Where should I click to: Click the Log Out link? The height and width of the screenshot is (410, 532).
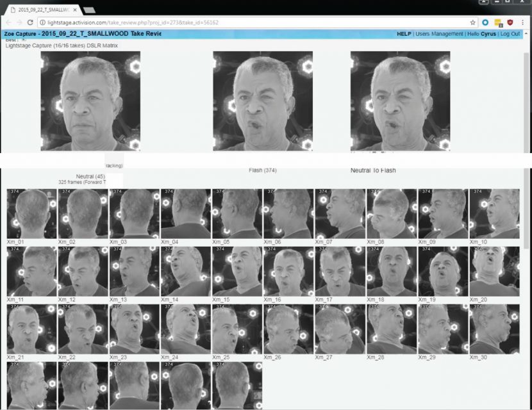pos(510,34)
